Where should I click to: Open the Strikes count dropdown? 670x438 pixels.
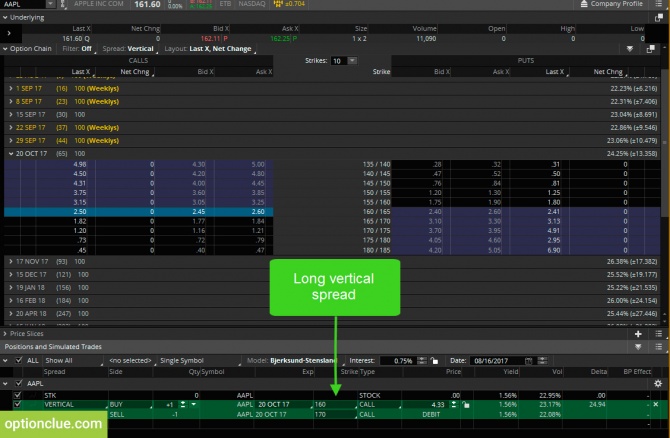click(352, 61)
